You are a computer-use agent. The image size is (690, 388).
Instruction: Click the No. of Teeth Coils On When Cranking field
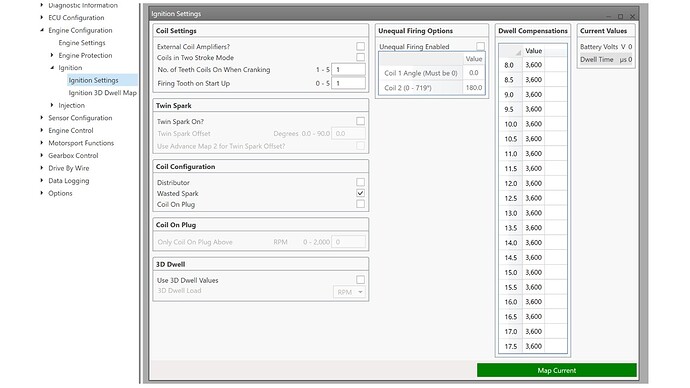pyautogui.click(x=349, y=70)
